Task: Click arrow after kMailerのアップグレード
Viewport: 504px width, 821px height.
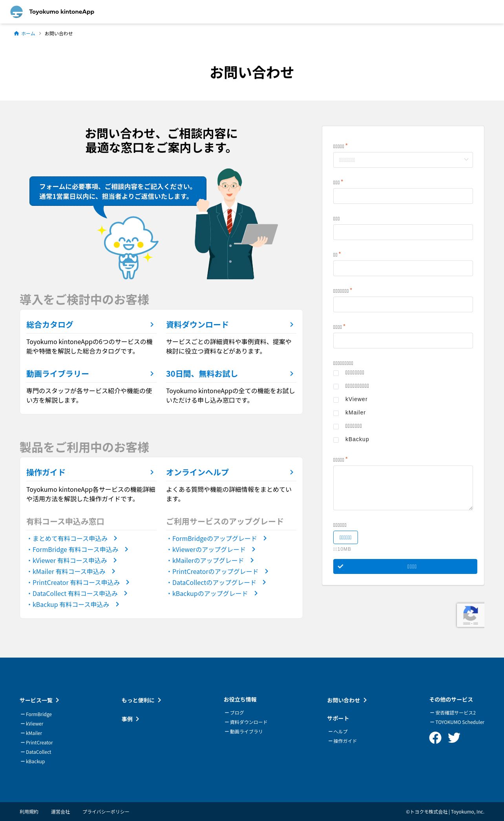Action: tap(252, 560)
